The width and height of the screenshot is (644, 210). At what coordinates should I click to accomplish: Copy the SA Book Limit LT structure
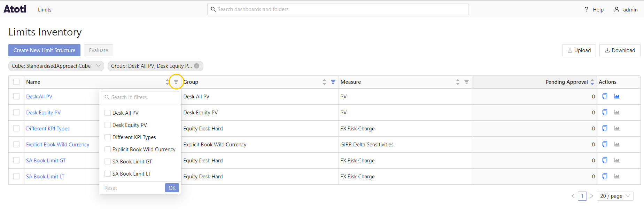[x=605, y=176]
